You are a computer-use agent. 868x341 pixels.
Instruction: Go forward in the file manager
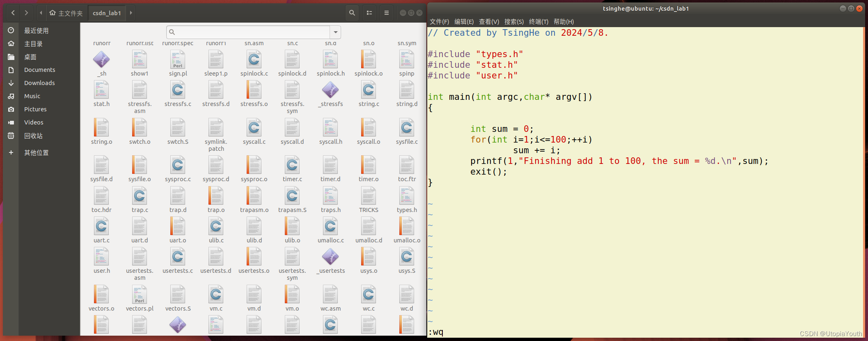[26, 13]
